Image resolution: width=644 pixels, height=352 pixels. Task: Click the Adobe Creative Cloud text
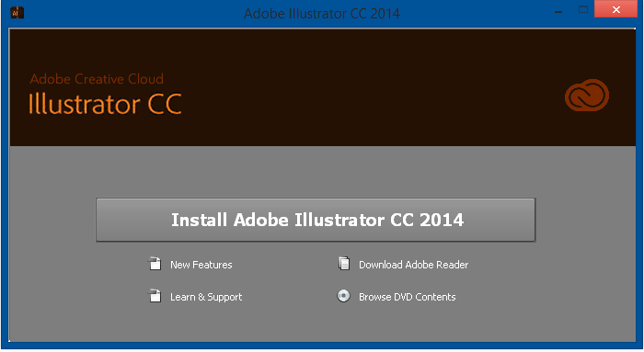click(97, 79)
